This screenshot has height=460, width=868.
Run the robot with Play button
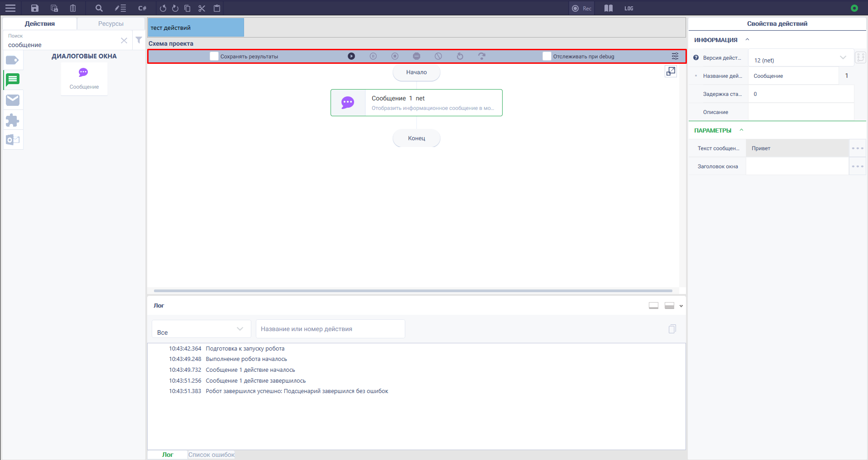(351, 56)
